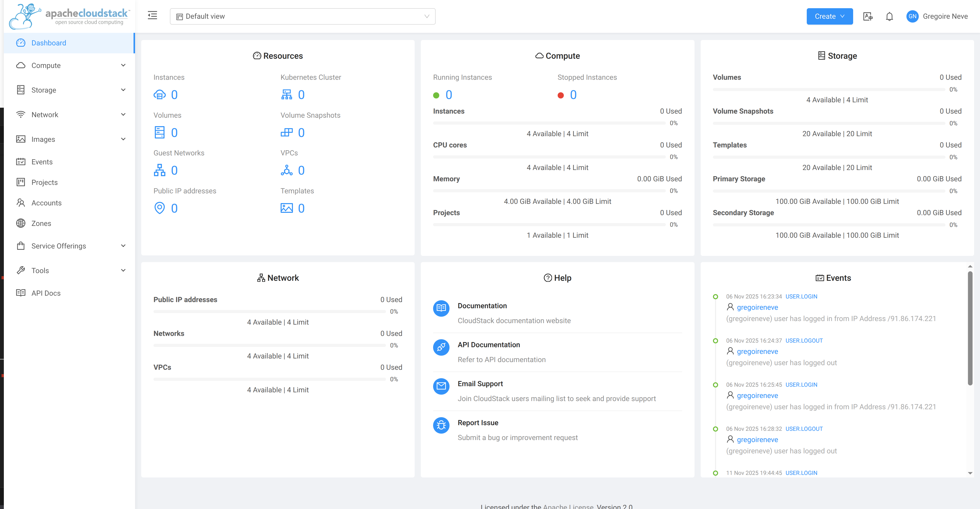
Task: Open the notifications bell
Action: (x=890, y=16)
